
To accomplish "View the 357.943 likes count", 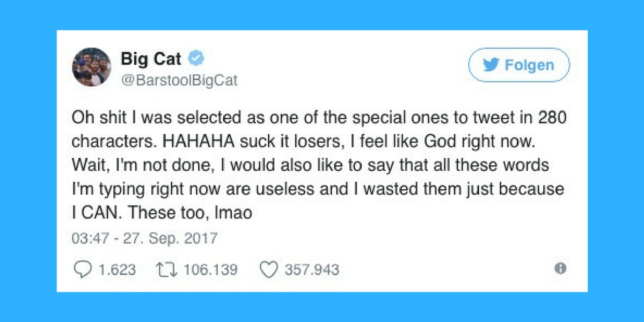I will [x=312, y=269].
